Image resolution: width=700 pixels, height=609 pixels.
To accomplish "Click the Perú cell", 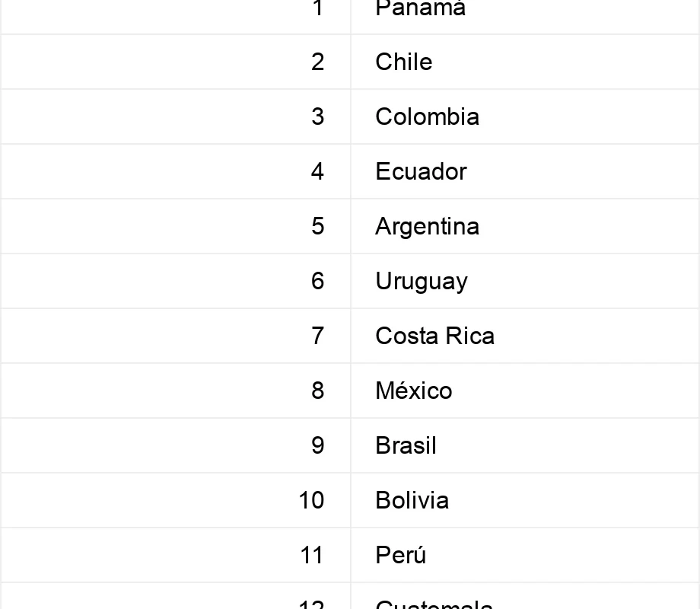I will pos(525,556).
